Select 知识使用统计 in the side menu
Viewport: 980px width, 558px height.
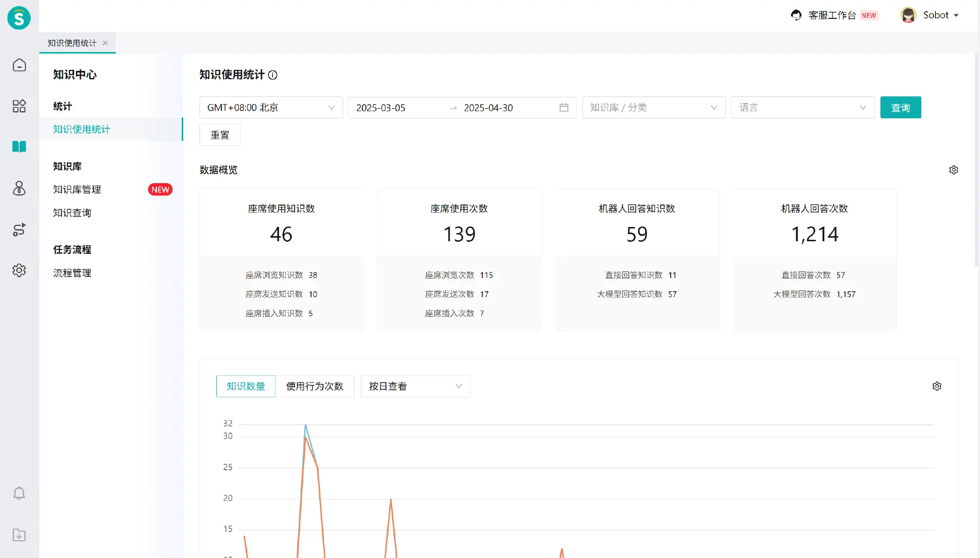[x=111, y=129]
